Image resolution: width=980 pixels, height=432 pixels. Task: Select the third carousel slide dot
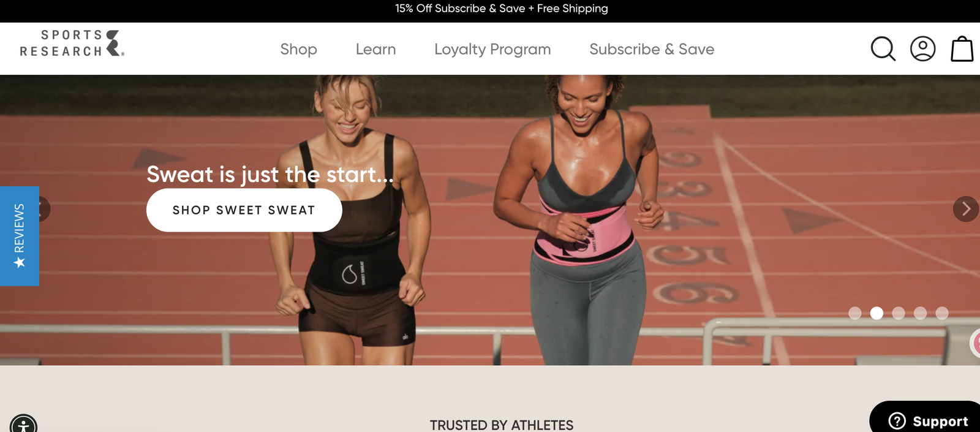point(899,313)
